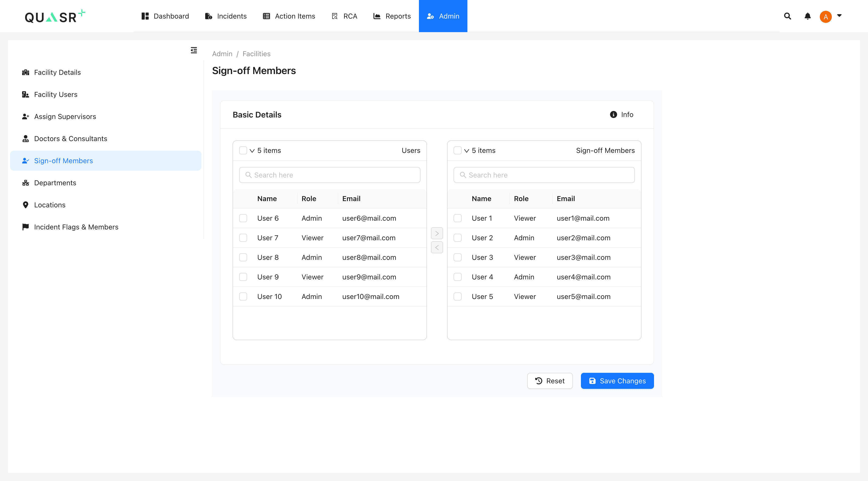Collapse the sidebar panel

194,50
